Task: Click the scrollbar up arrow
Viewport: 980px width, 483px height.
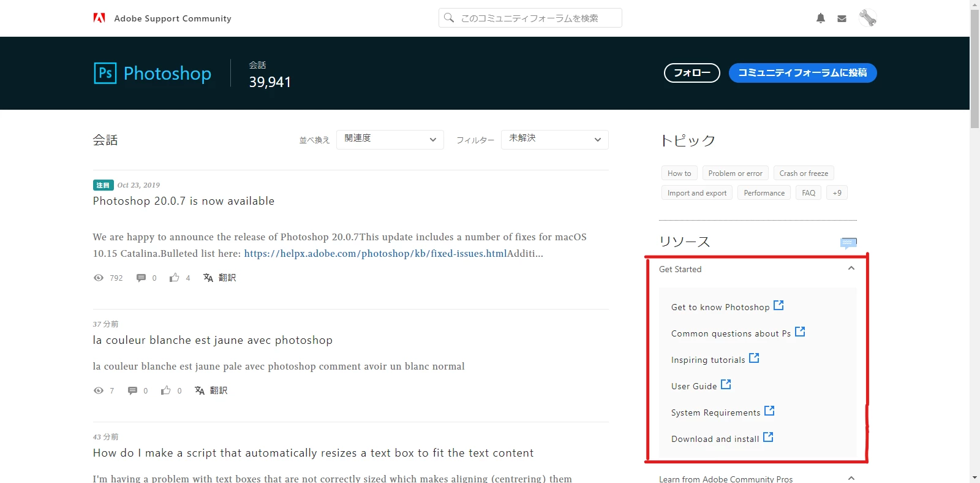Action: (974, 4)
